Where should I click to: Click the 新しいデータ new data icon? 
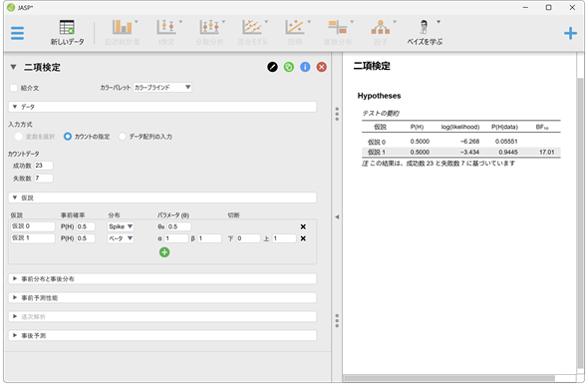point(67,33)
